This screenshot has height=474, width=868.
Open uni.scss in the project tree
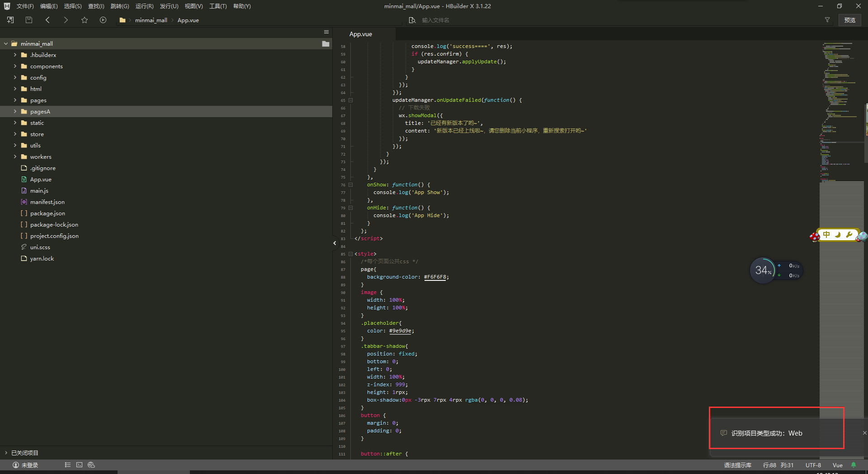[40, 247]
